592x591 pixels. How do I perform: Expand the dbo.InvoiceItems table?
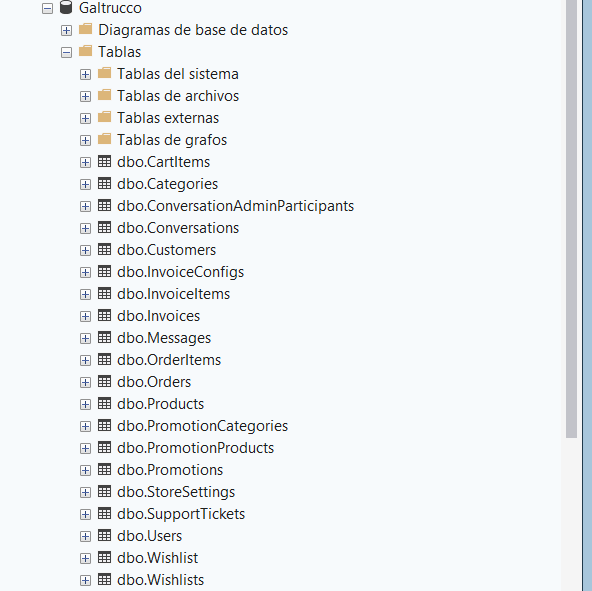click(x=85, y=294)
